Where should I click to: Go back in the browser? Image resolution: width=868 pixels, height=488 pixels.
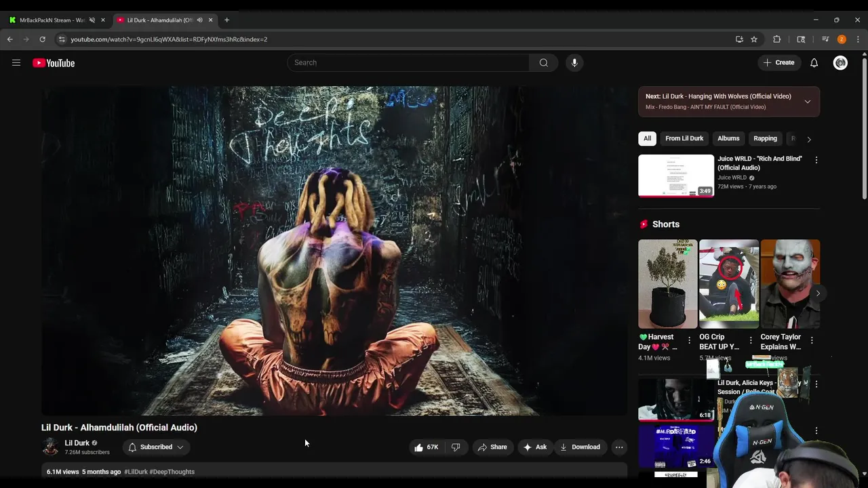pyautogui.click(x=10, y=39)
